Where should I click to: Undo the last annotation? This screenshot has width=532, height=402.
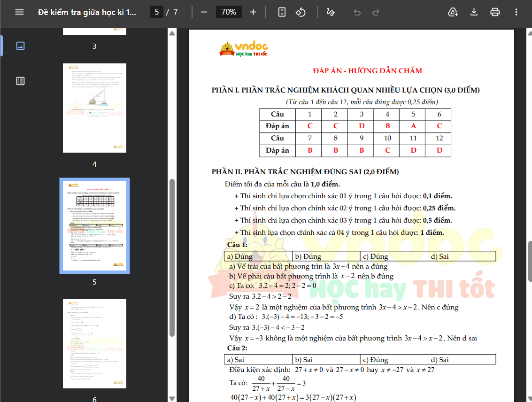(x=357, y=12)
